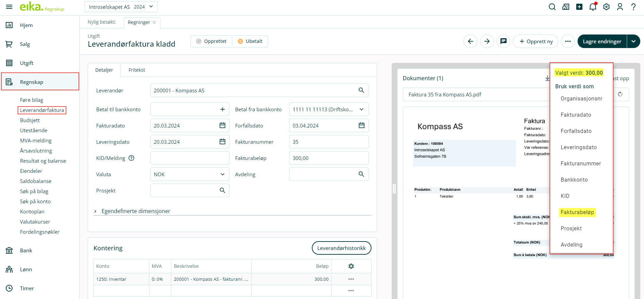Expand Egendefinerte dimensjoner section
This screenshot has height=299, width=644.
coord(95,211)
